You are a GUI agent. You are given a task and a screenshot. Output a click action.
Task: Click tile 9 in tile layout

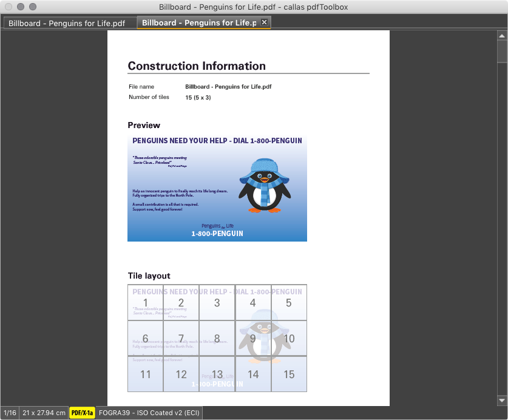tap(253, 338)
